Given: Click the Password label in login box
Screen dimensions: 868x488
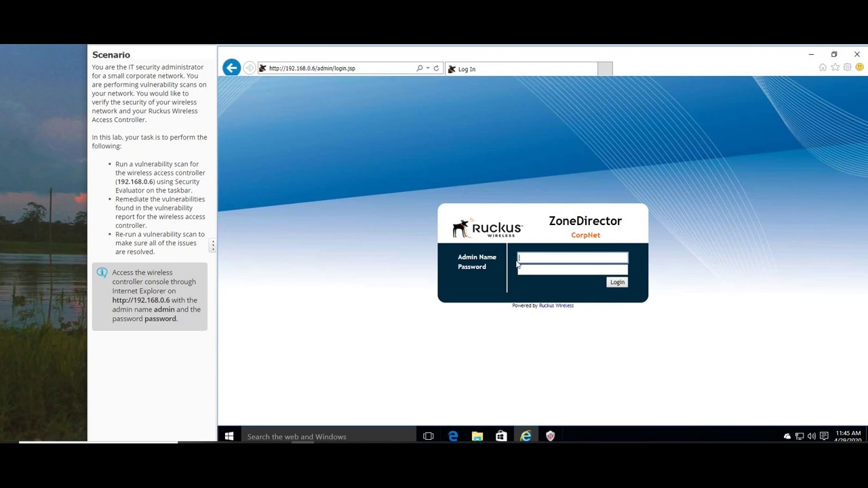Looking at the screenshot, I should click(x=472, y=267).
